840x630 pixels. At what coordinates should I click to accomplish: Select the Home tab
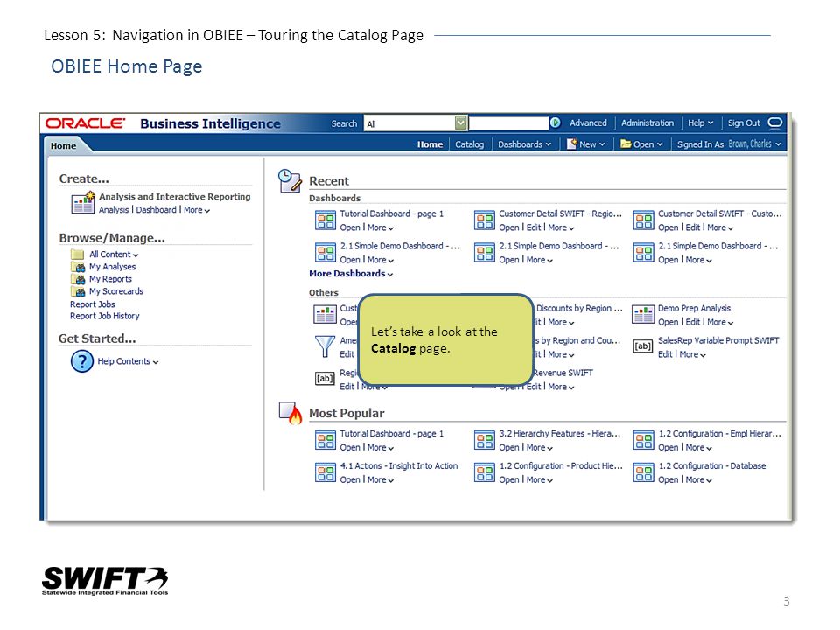[x=63, y=146]
